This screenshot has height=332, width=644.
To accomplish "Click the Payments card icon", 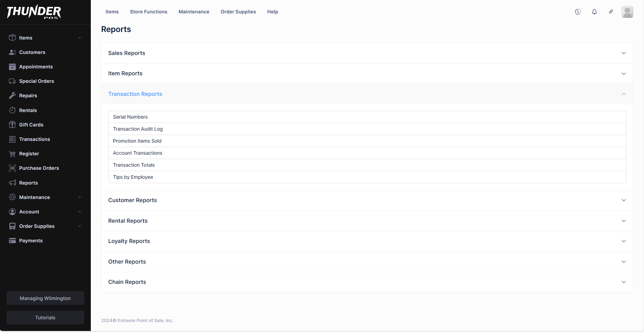I will [x=12, y=241].
